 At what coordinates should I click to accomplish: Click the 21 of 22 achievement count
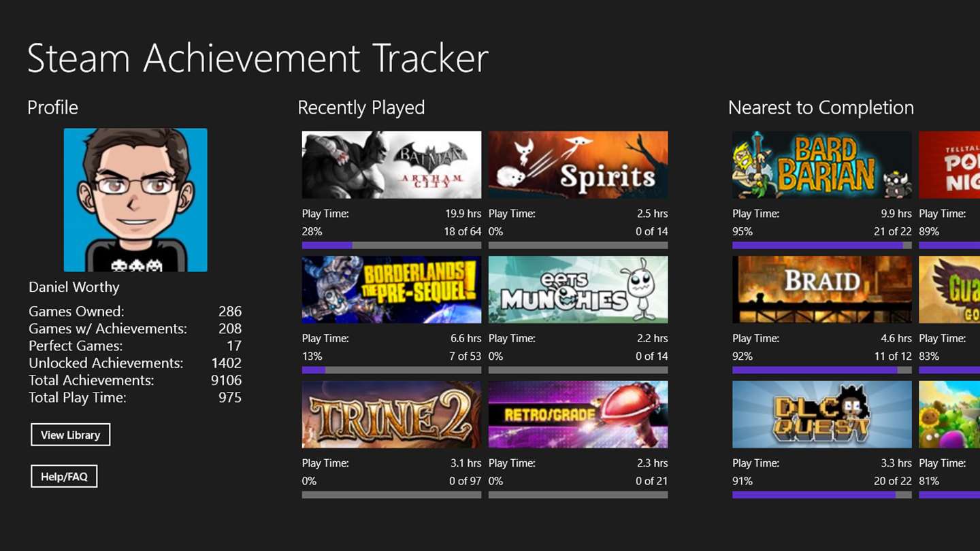(x=893, y=231)
